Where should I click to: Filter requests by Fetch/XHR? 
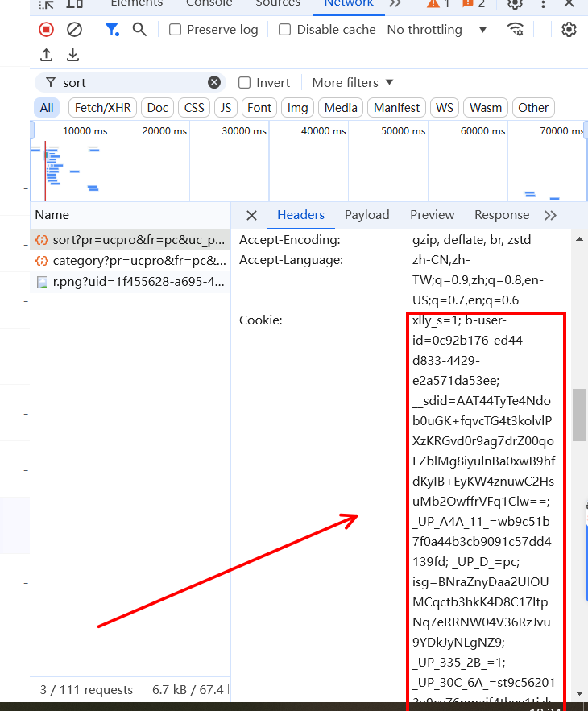click(x=102, y=107)
